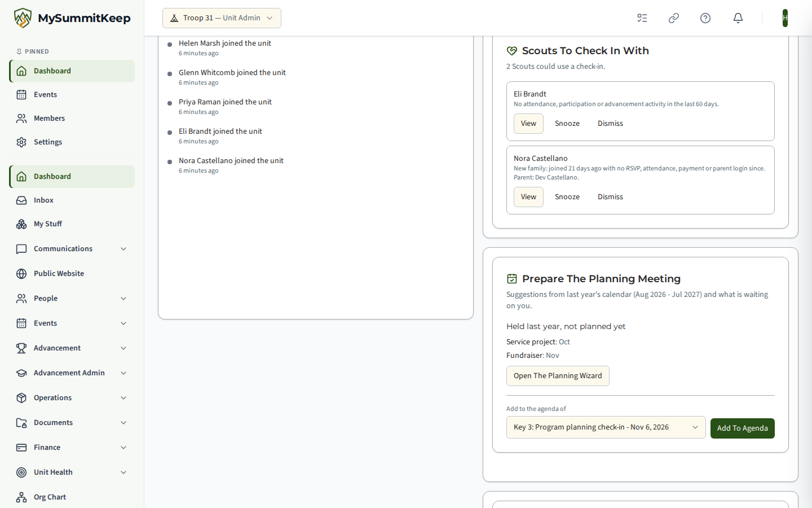Click the chain link icon in the header

point(674,18)
